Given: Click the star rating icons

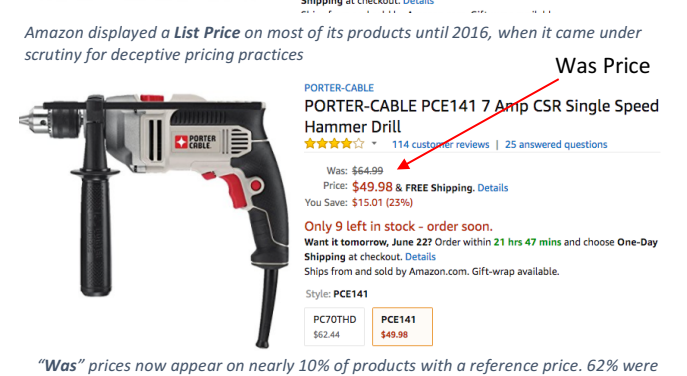Looking at the screenshot, I should [334, 144].
